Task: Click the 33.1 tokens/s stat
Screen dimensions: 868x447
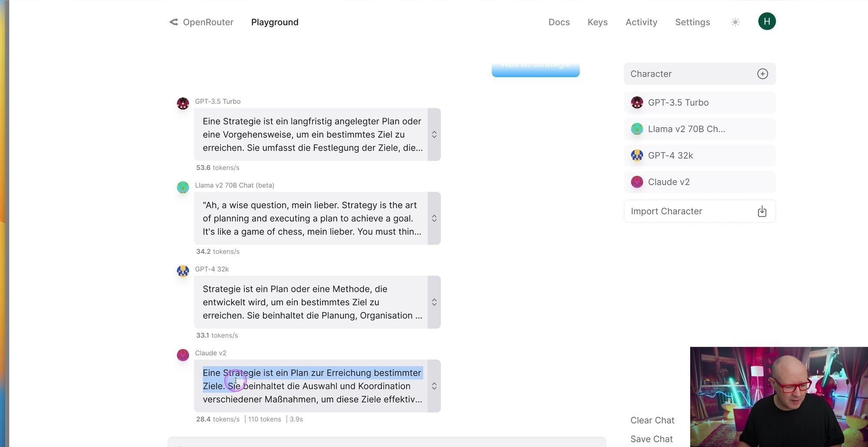Action: [217, 335]
